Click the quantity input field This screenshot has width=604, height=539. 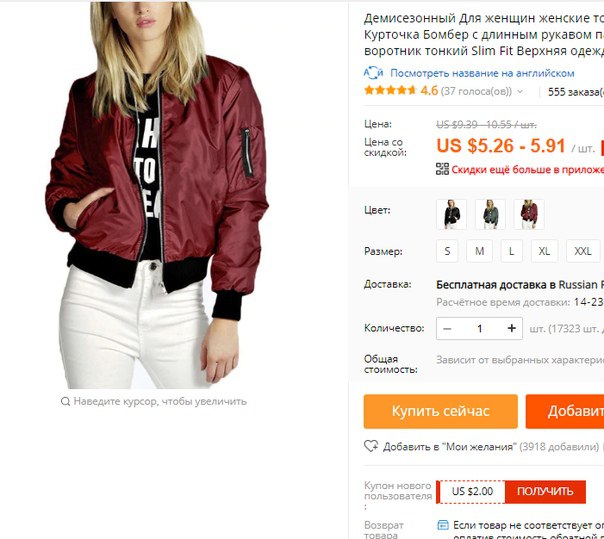(479, 329)
